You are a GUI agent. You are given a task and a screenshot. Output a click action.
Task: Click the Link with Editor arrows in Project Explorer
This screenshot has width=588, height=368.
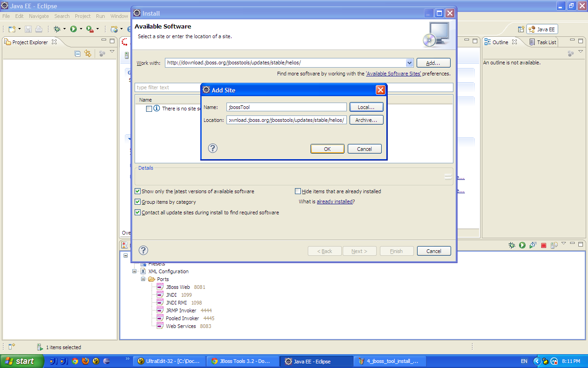tap(87, 53)
